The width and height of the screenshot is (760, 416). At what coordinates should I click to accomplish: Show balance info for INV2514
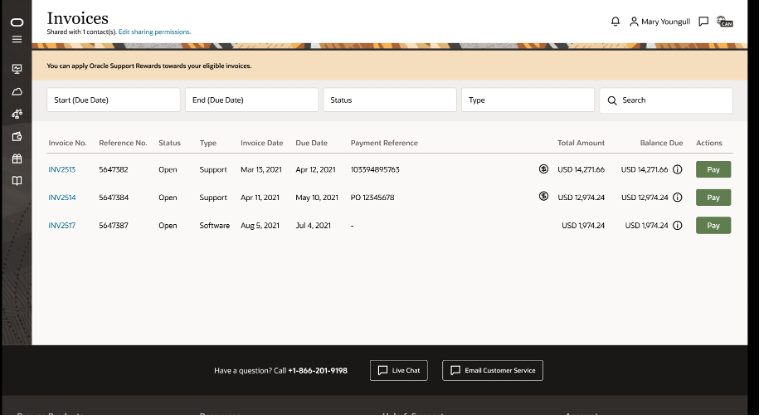678,197
